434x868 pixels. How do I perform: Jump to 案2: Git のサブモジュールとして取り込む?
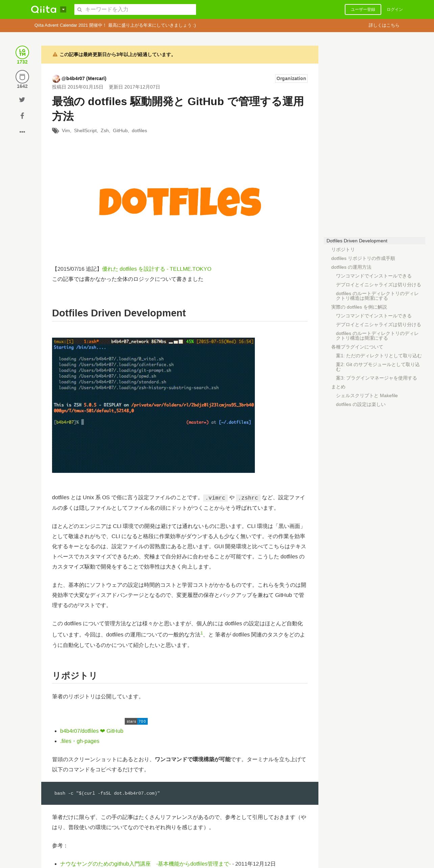(378, 367)
